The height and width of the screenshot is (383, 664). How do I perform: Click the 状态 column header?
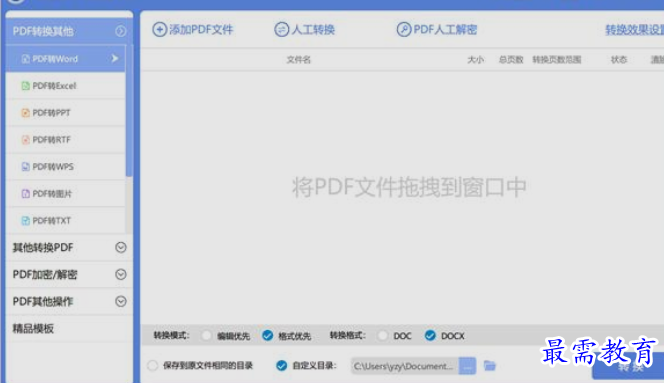[x=619, y=60]
